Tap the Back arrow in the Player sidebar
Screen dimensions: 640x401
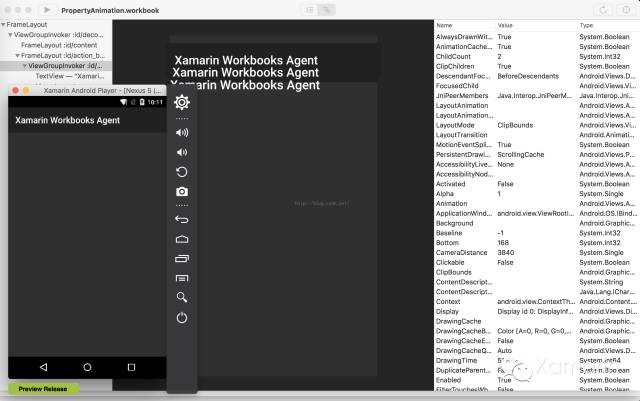[x=182, y=219]
